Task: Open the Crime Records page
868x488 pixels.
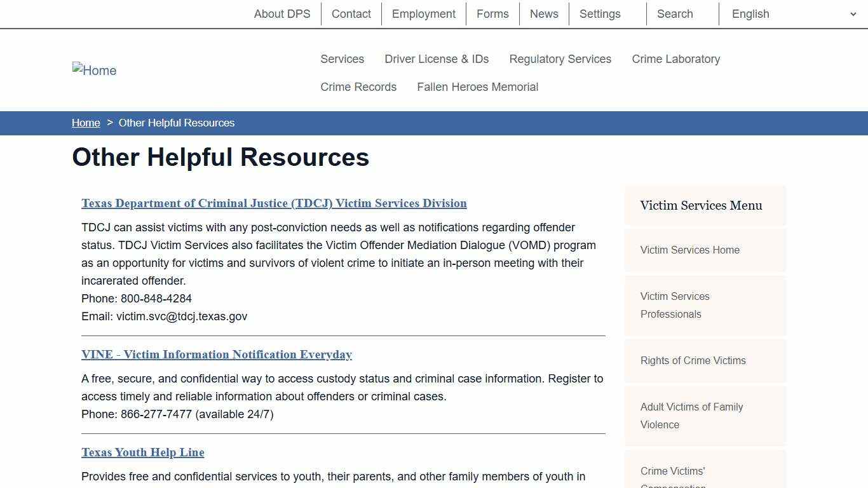Action: coord(358,86)
